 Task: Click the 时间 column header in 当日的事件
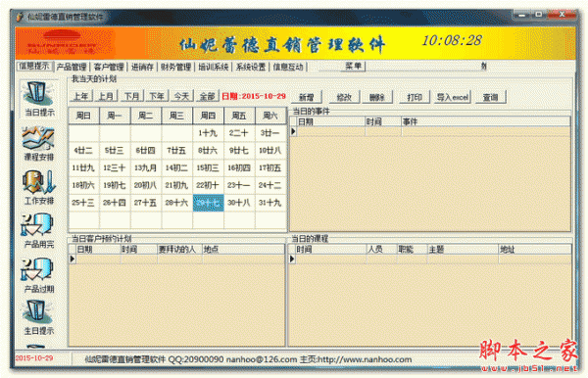pos(383,121)
